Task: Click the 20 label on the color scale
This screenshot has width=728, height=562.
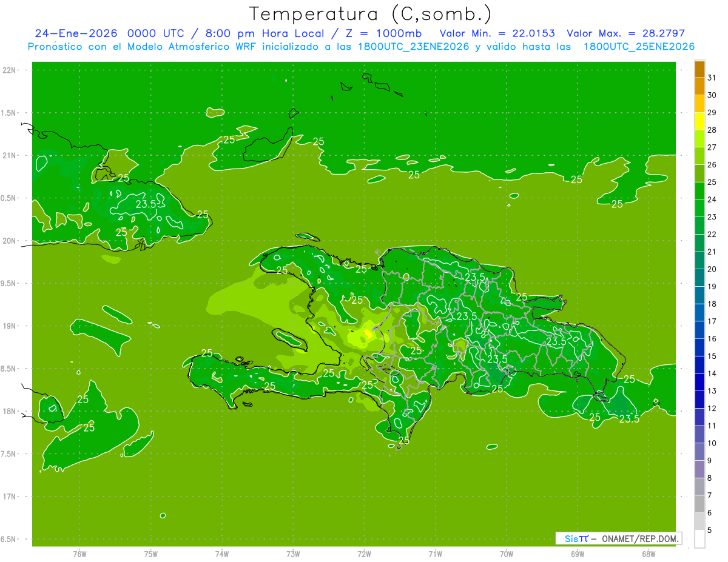Action: [712, 269]
